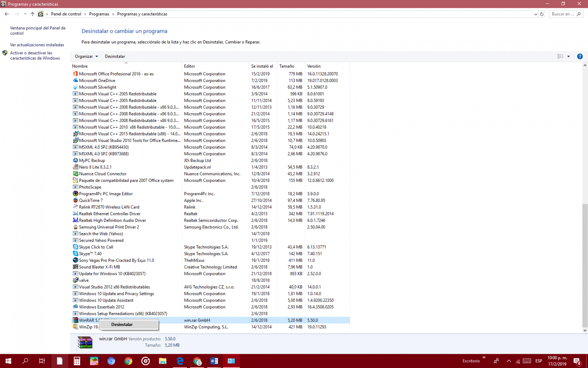Viewport: 588px width, 368px height.
Task: Select Sony Vegas Pro Pre-Cracked row
Action: click(210, 260)
